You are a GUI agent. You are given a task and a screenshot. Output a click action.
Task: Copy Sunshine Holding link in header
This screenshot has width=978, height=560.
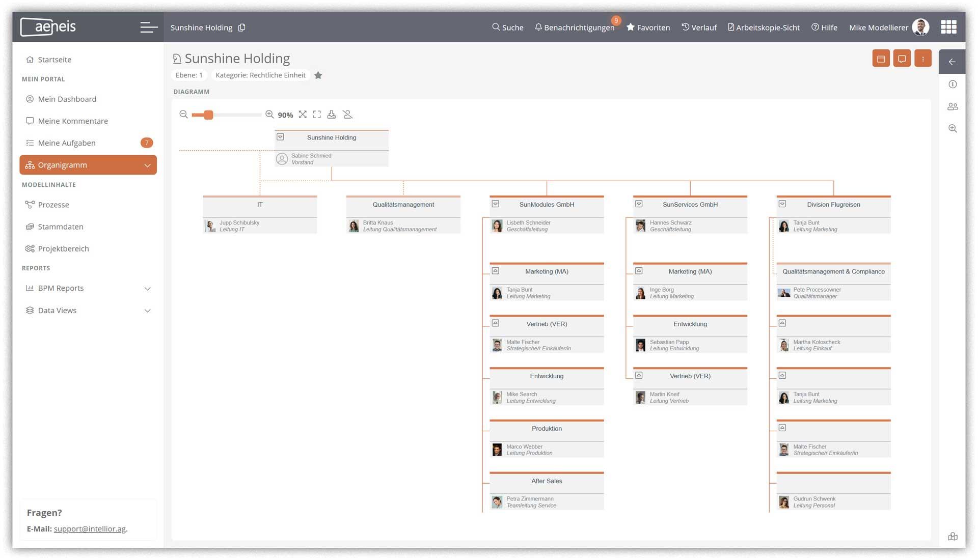click(x=242, y=27)
